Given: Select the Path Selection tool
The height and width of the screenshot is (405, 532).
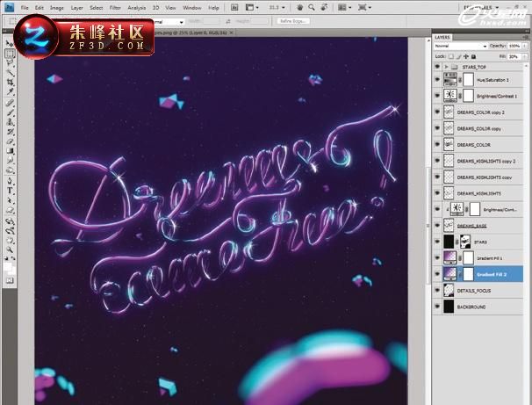Looking at the screenshot, I should point(10,200).
